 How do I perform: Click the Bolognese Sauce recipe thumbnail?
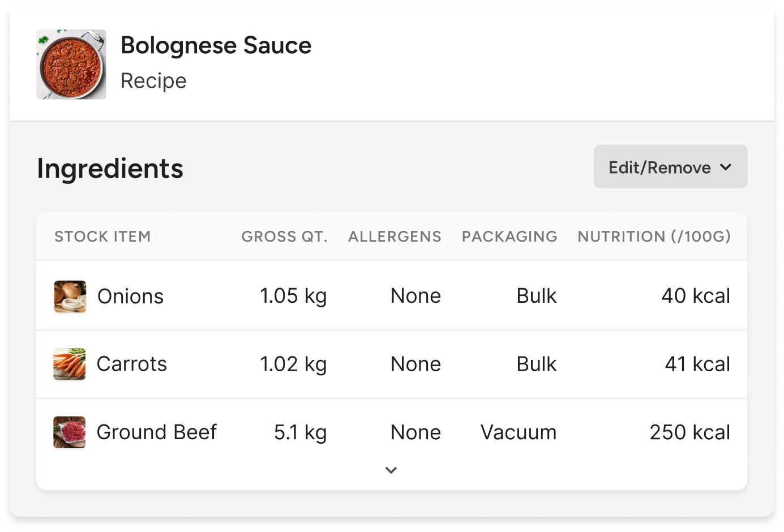click(x=71, y=65)
